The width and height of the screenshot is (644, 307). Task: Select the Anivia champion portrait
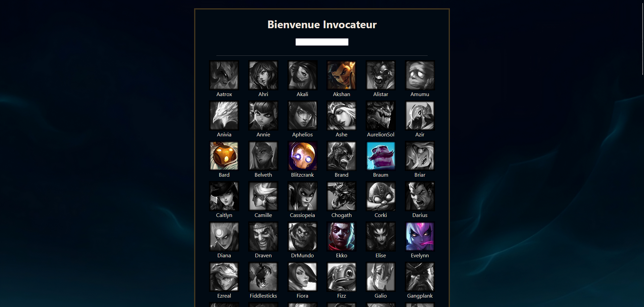[x=224, y=116]
